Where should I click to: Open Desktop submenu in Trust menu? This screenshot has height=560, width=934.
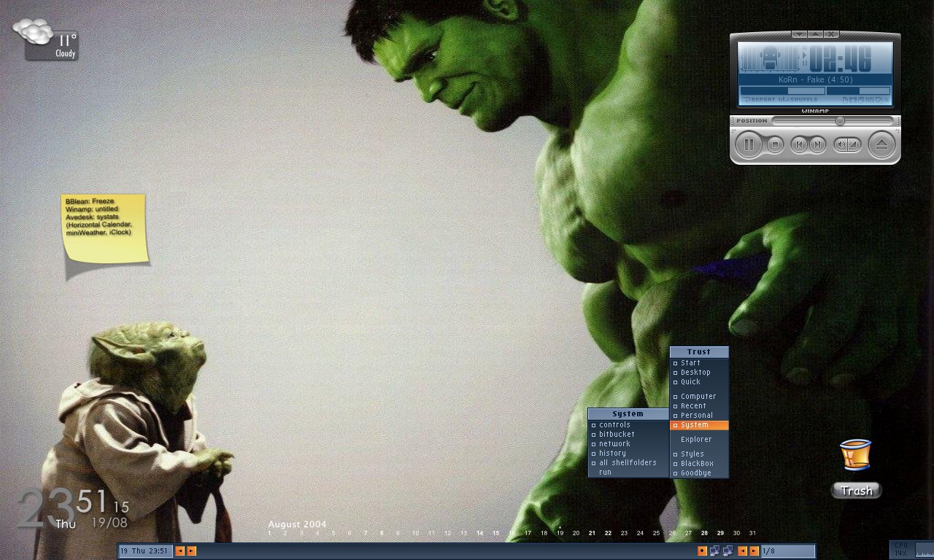pyautogui.click(x=699, y=372)
